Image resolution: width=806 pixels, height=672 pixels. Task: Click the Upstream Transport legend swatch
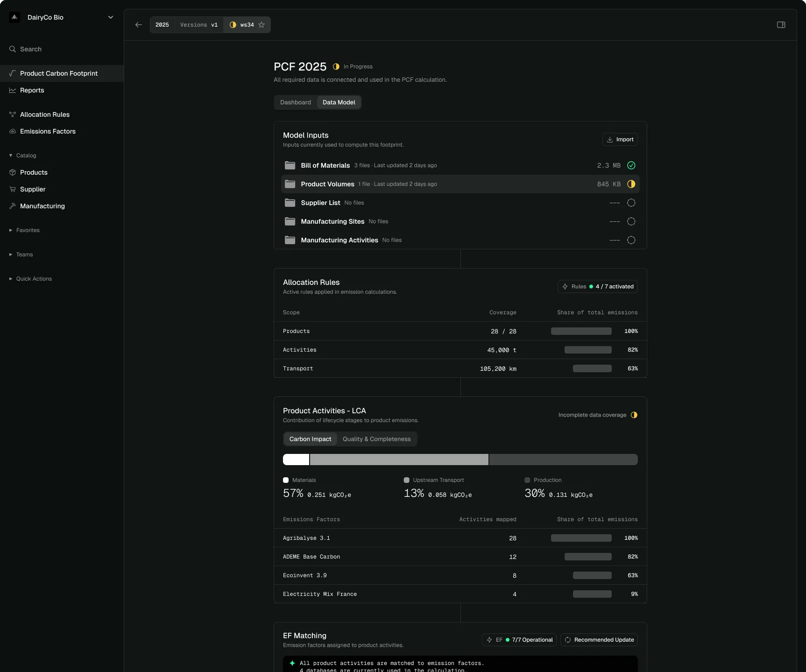click(x=407, y=480)
